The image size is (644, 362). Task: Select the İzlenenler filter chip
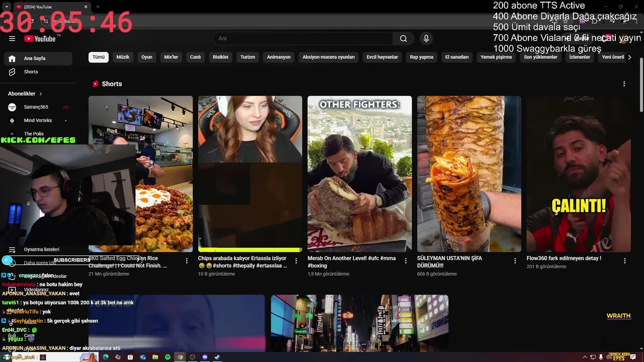point(580,57)
